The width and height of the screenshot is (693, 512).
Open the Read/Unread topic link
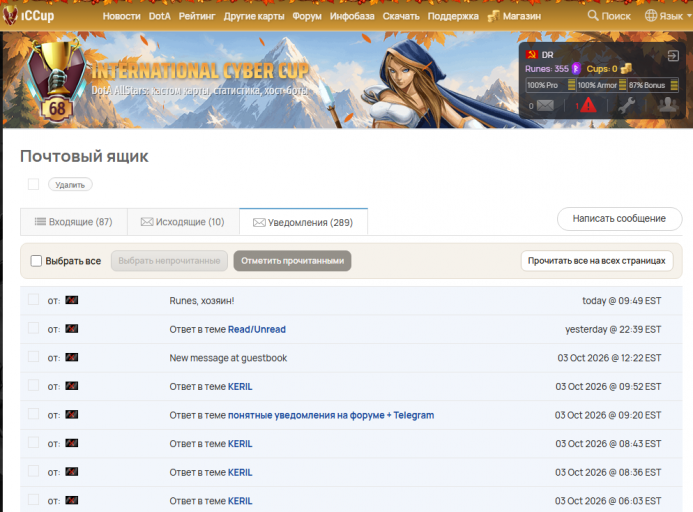(x=257, y=329)
